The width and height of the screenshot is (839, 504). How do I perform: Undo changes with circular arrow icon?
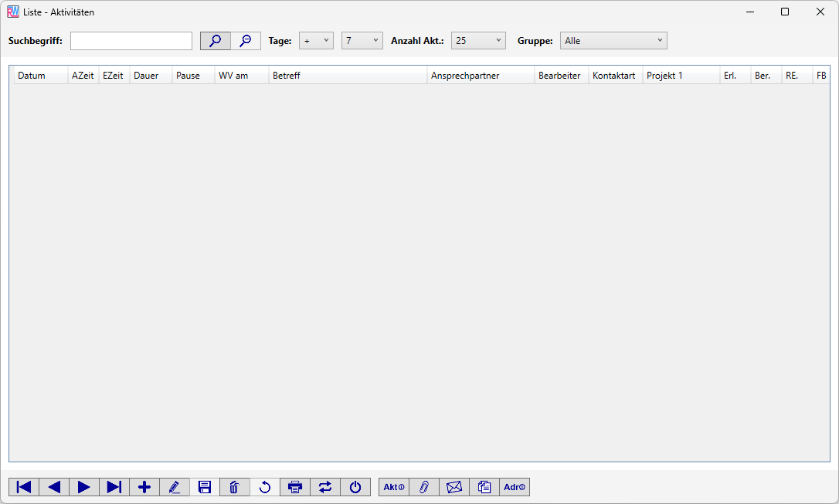click(265, 487)
